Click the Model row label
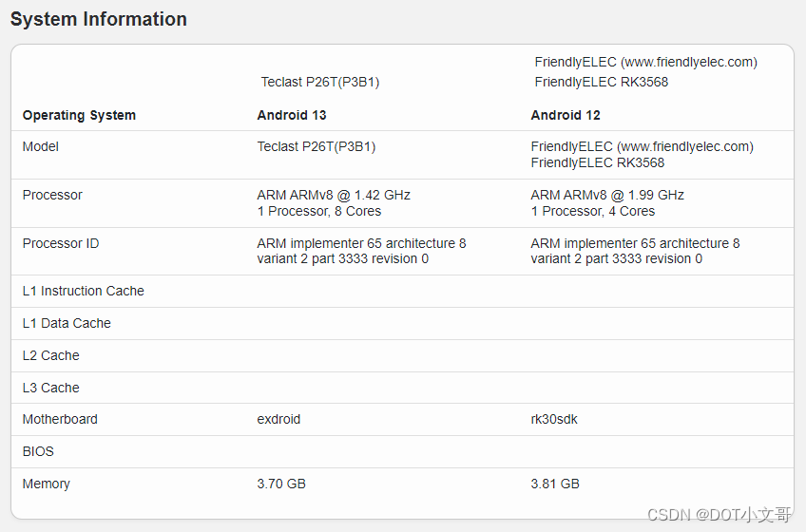Viewport: 806px width, 532px height. [41, 146]
